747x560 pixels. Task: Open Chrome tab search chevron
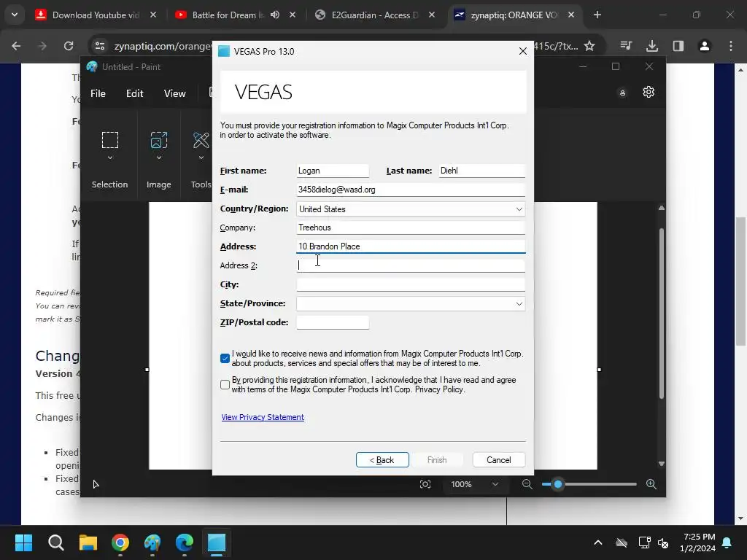click(15, 15)
